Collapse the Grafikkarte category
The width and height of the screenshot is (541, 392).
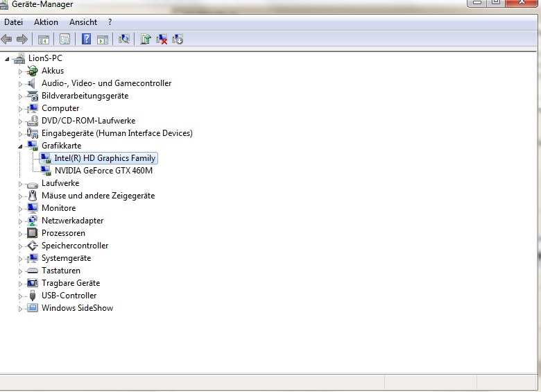20,146
